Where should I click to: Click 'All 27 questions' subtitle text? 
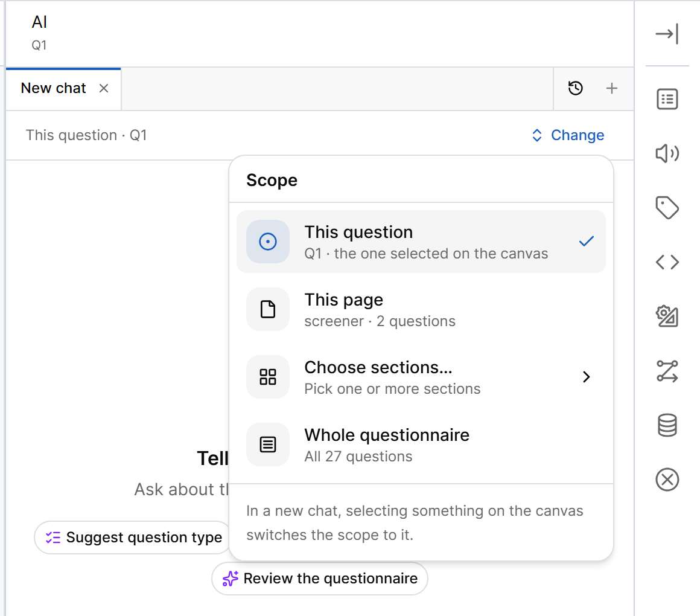[358, 457]
